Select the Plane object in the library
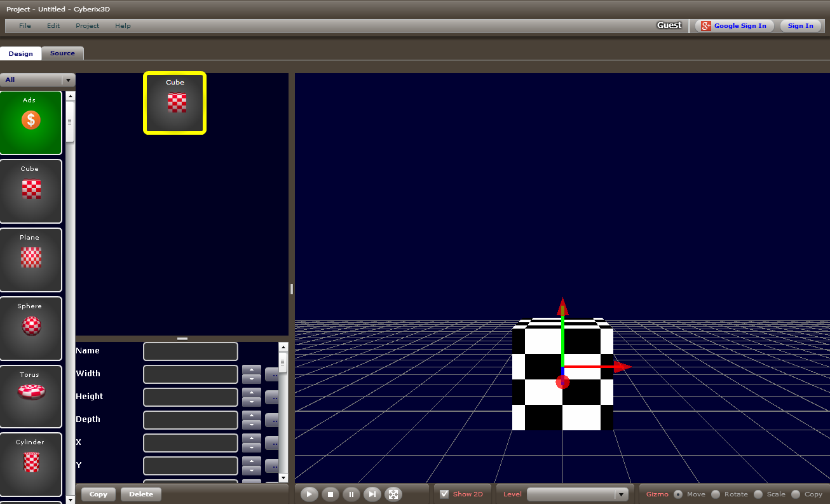 point(31,260)
